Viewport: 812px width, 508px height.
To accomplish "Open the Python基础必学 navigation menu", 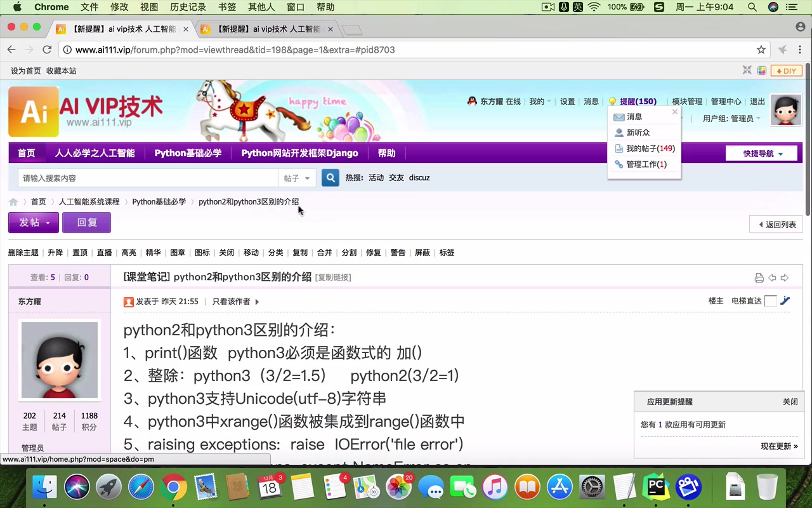I will coord(188,152).
